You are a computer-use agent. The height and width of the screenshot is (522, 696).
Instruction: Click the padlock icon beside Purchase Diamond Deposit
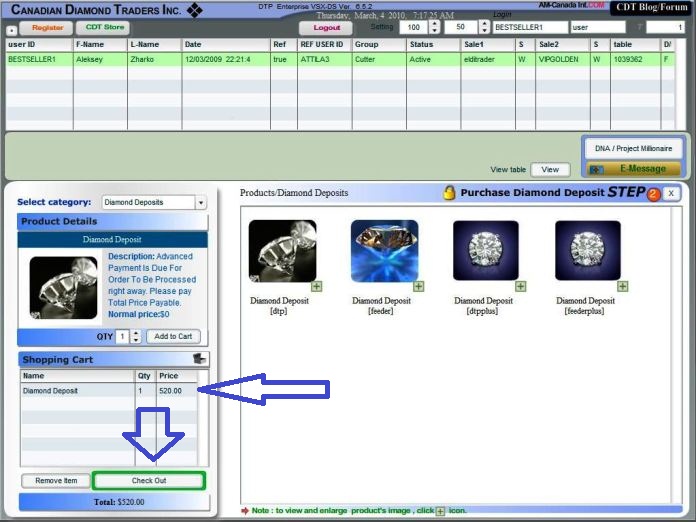[450, 193]
